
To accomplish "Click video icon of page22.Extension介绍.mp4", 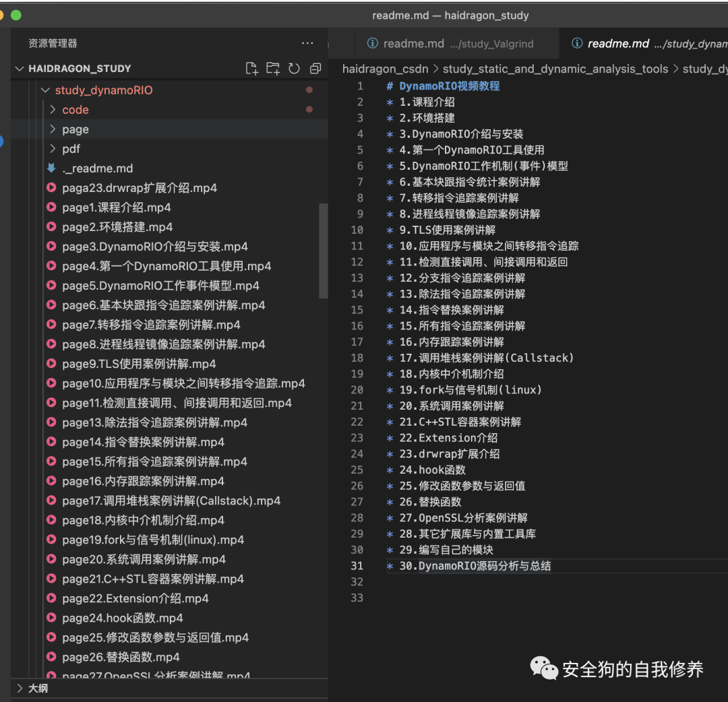I will (x=51, y=598).
